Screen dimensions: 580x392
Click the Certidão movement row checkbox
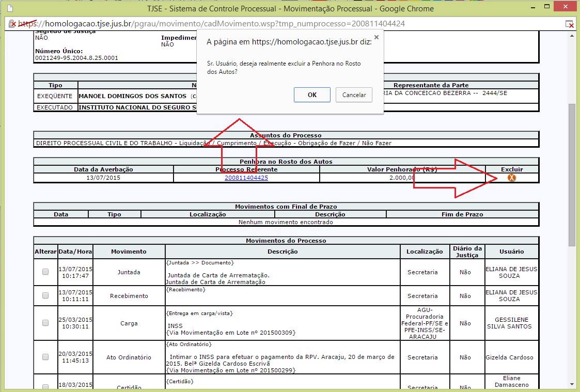[x=45, y=387]
